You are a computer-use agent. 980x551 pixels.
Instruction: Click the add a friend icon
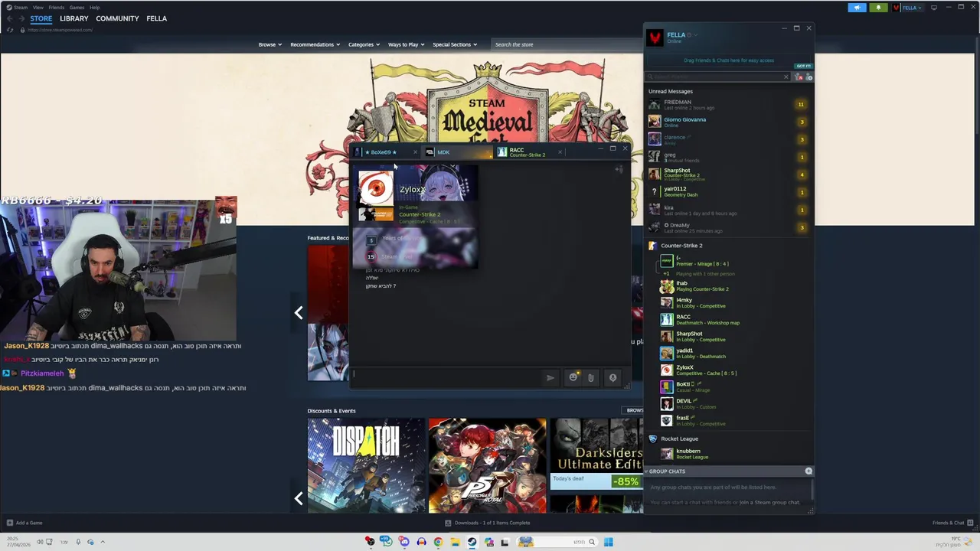809,77
